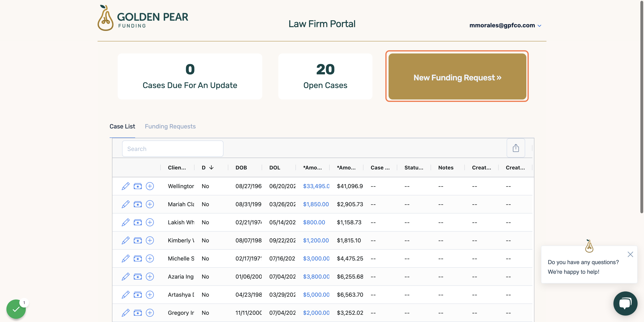Open the cash icon in Gregory's row
The height and width of the screenshot is (322, 644).
tap(138, 313)
